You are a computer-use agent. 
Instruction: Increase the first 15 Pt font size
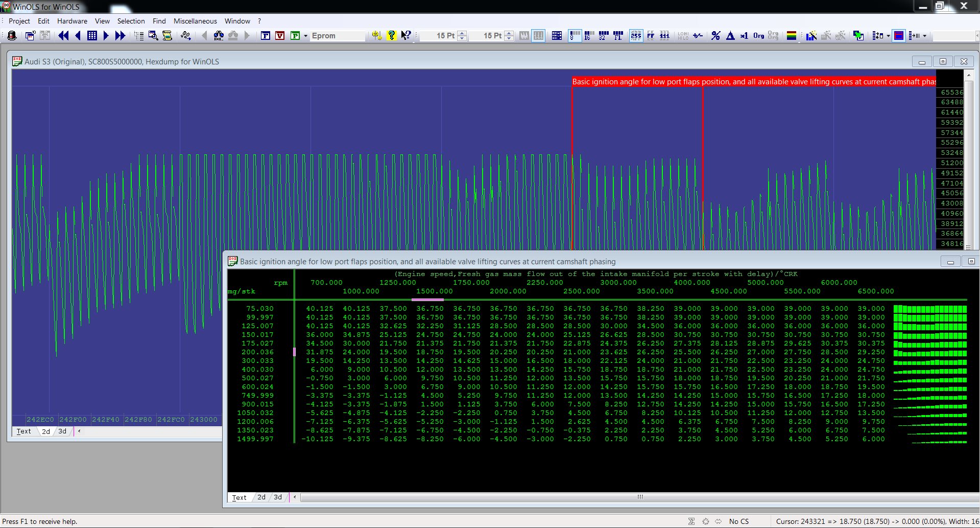click(462, 33)
